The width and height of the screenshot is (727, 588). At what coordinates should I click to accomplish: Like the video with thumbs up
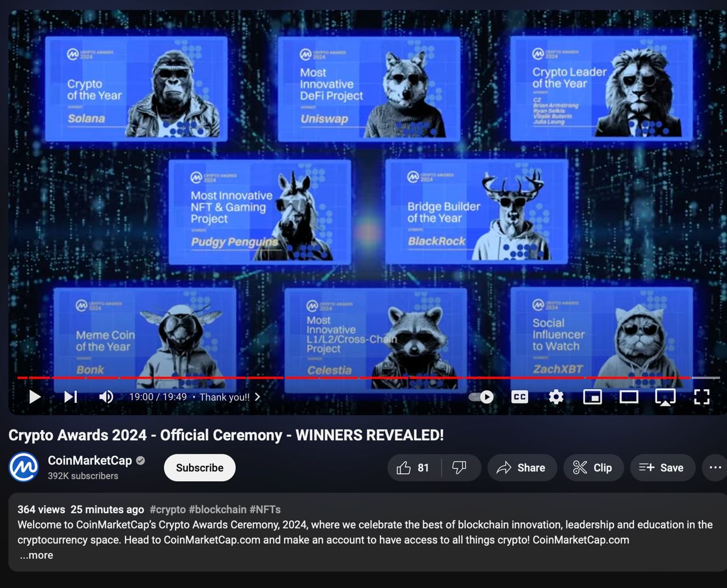pos(412,468)
